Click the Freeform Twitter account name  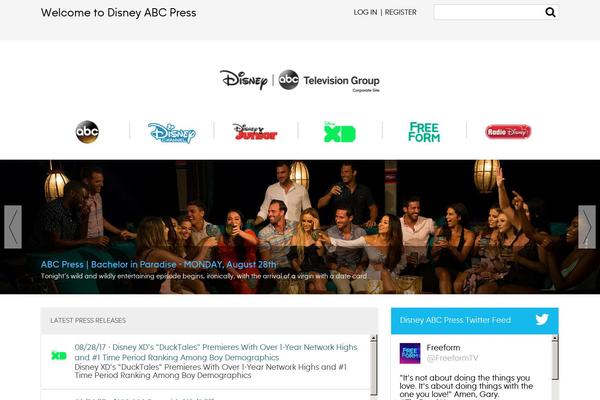pos(443,348)
